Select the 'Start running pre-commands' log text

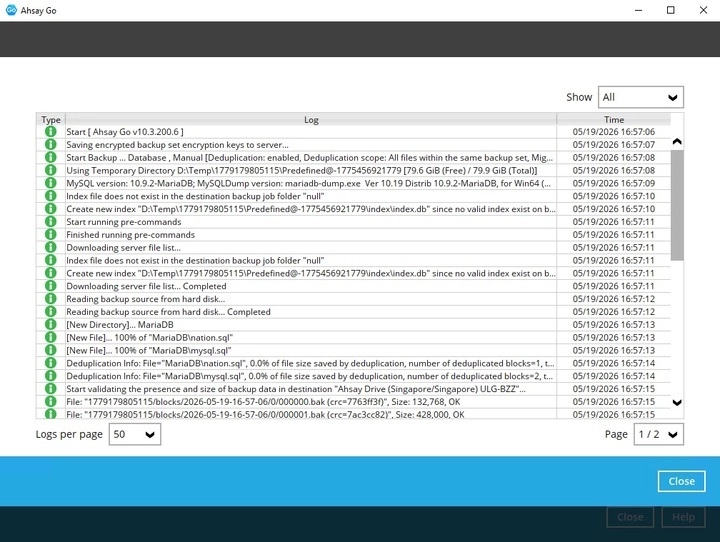click(x=124, y=222)
